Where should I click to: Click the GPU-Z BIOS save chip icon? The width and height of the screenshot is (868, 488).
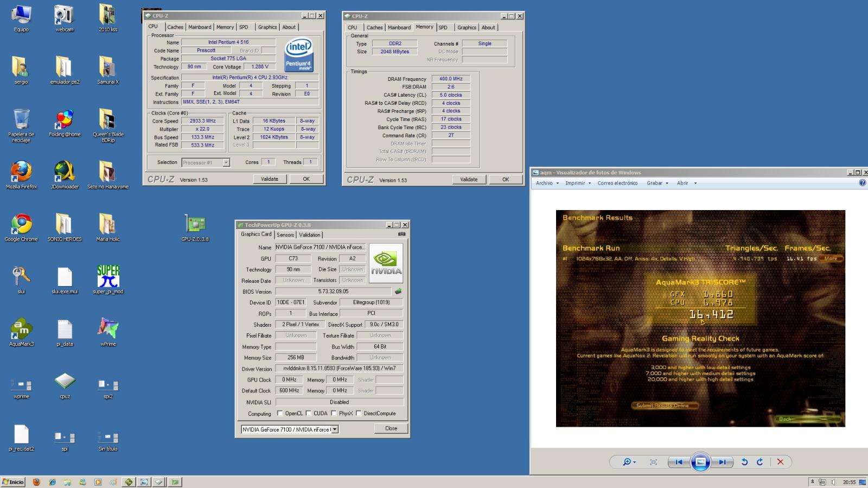coord(398,291)
